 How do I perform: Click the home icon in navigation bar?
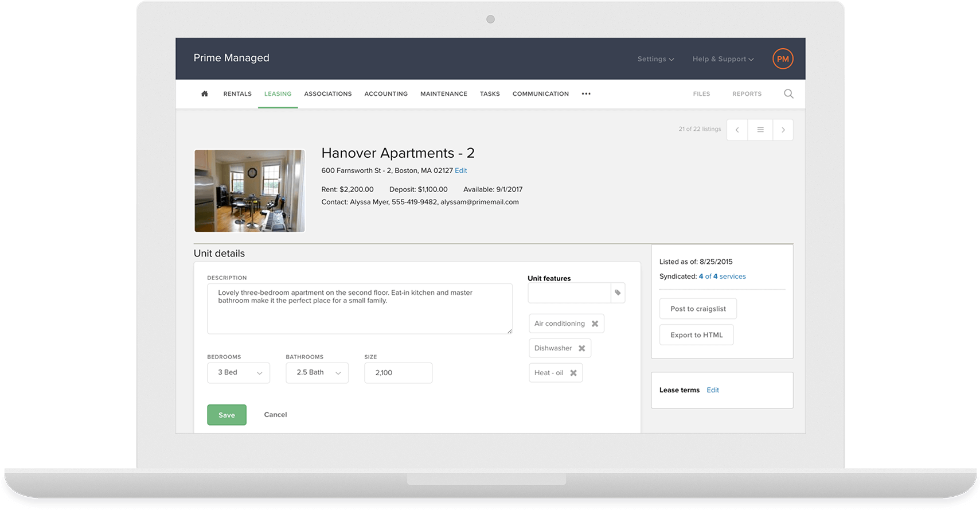(204, 94)
